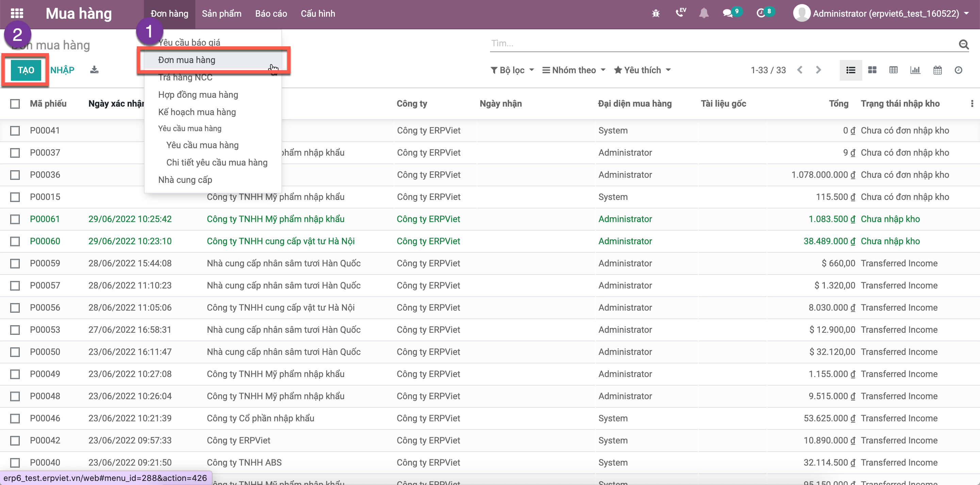
Task: Click the debug bug icon
Action: click(655, 14)
